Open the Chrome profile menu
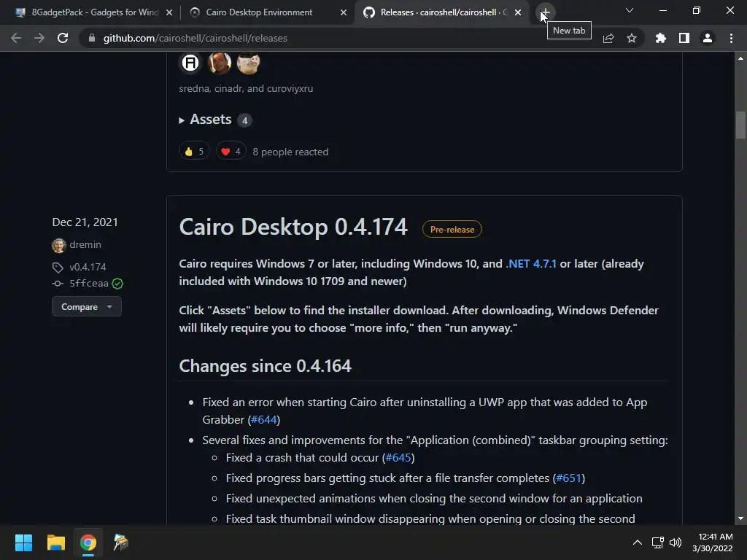747x560 pixels. click(708, 38)
